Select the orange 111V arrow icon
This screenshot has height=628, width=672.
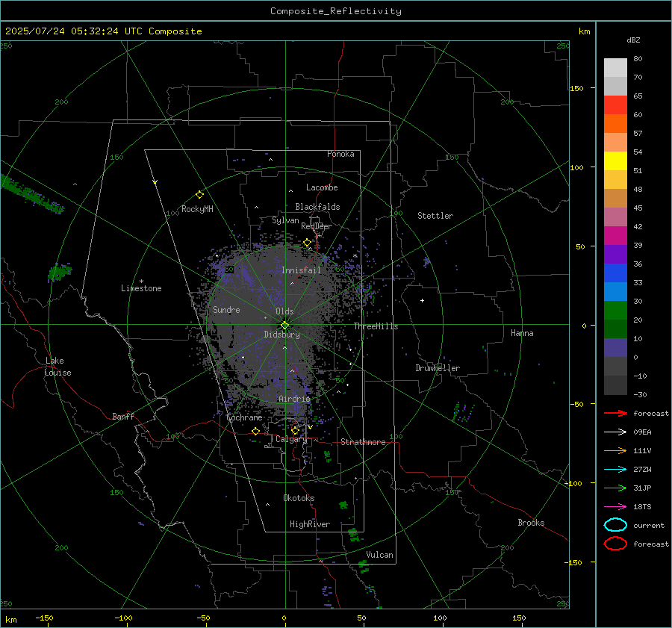(615, 450)
